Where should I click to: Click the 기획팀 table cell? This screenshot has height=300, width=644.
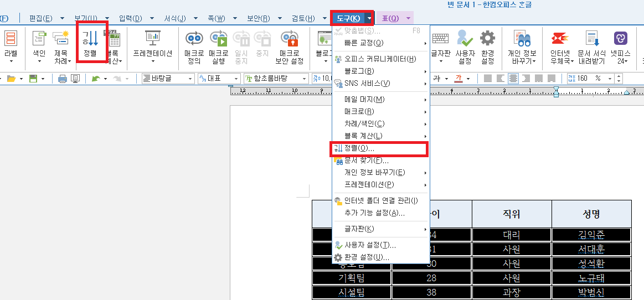point(351,278)
